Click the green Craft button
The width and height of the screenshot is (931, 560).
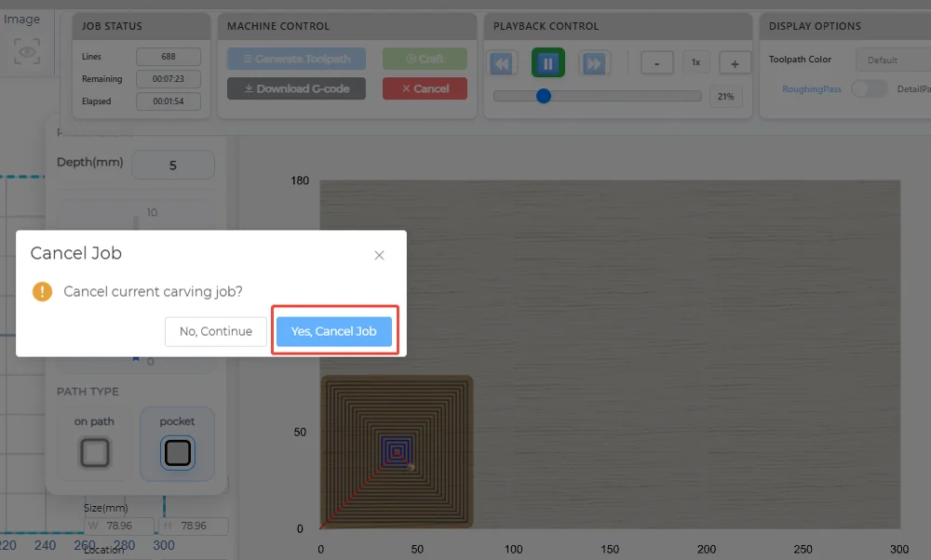[x=425, y=59]
